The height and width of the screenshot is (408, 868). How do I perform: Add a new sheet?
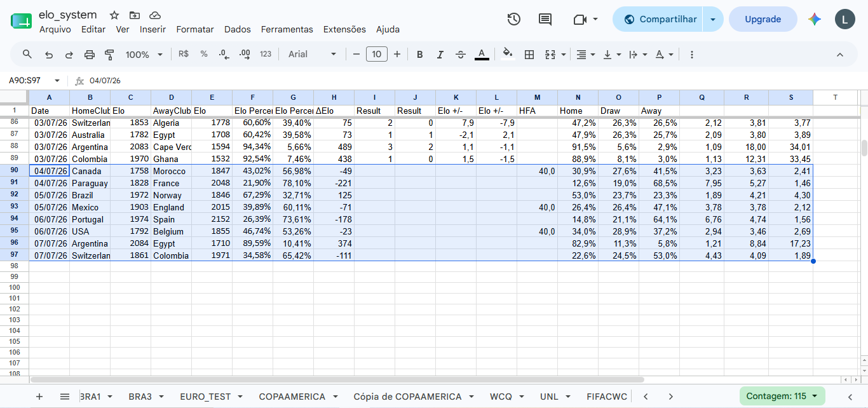coord(39,396)
